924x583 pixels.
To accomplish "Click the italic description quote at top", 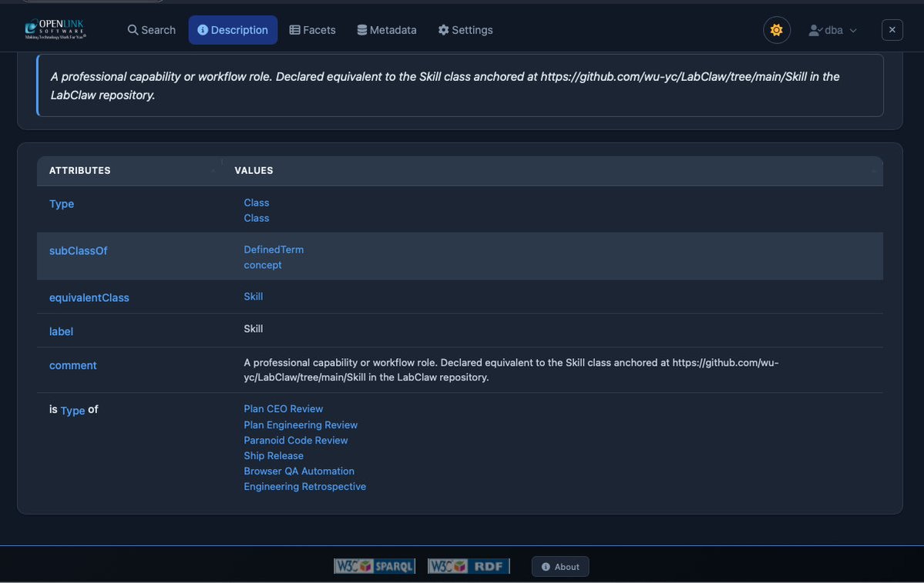I will [x=445, y=85].
